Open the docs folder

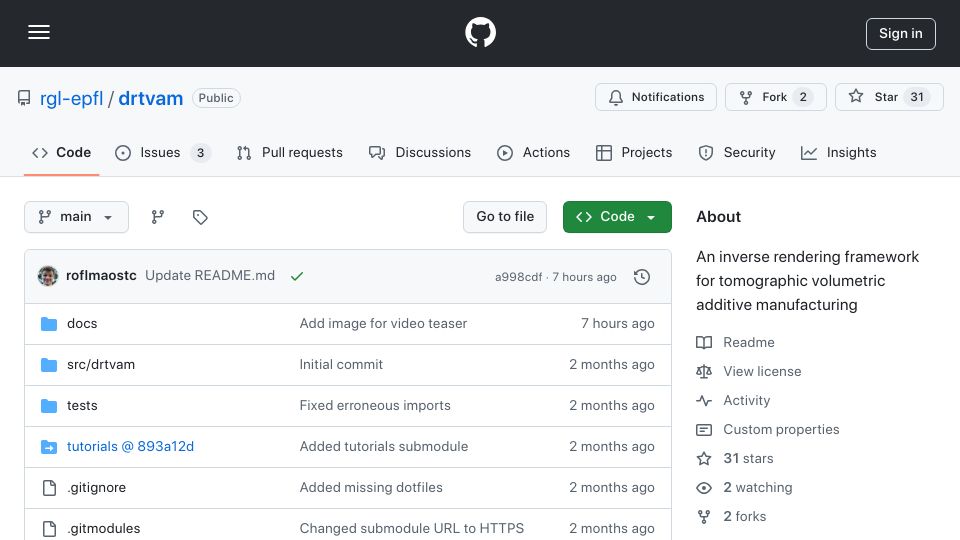click(x=82, y=323)
